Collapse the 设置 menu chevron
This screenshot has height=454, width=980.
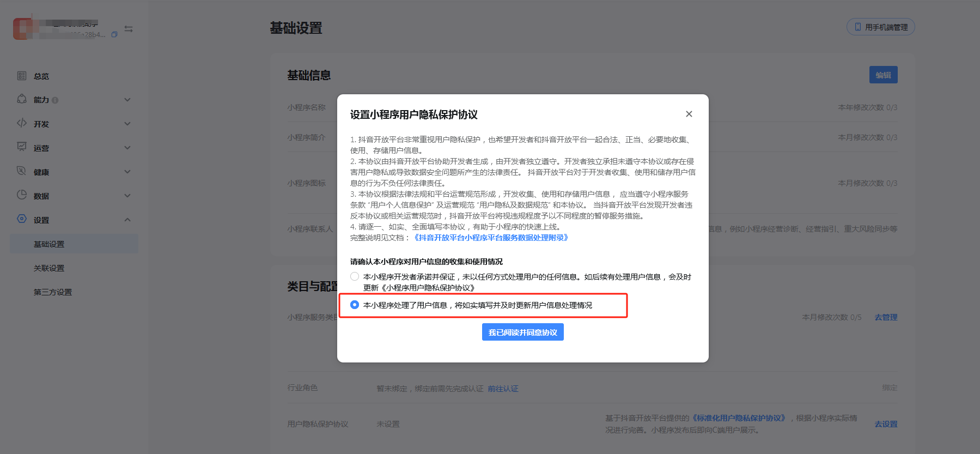(x=127, y=220)
